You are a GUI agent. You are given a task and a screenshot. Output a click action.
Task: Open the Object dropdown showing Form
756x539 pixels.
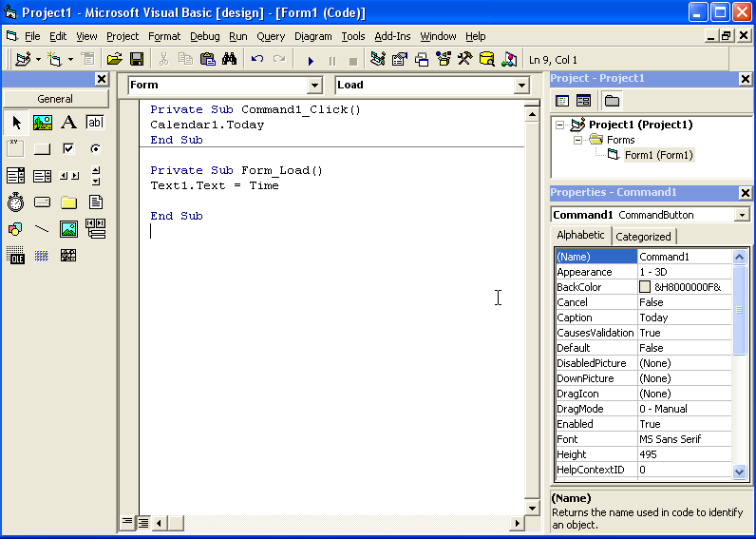point(314,86)
